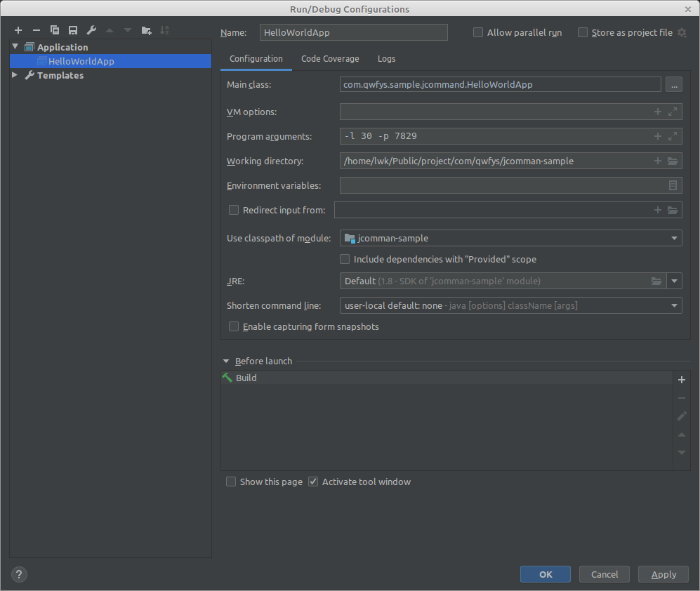Switch to the Code Coverage tab
Viewport: 700px width, 591px height.
(x=330, y=59)
